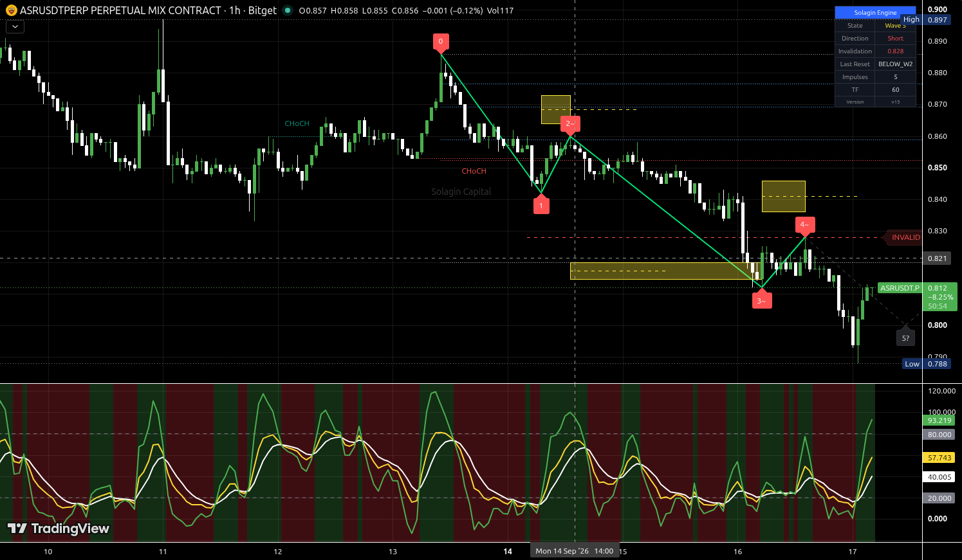Select the red wave 1 marker
Viewport: 962px width, 560px height.
pyautogui.click(x=541, y=206)
